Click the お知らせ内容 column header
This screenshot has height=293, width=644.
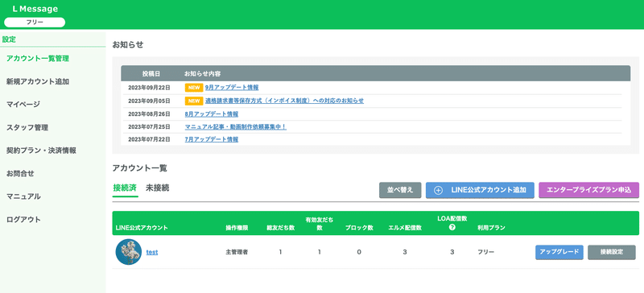point(203,74)
